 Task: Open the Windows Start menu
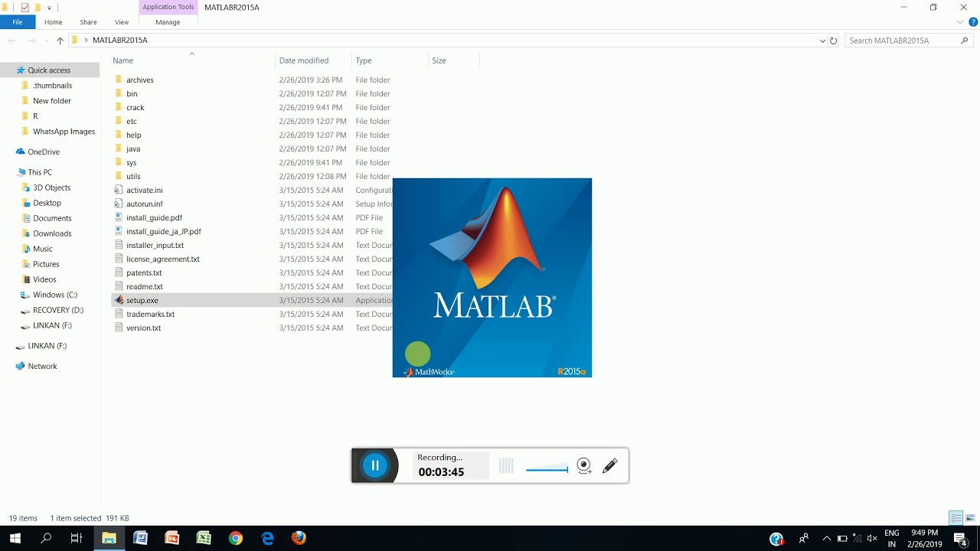[x=15, y=538]
